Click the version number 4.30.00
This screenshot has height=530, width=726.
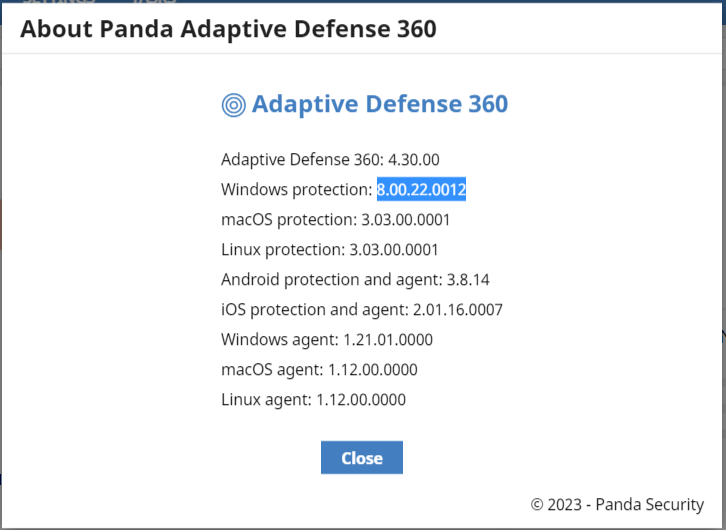point(413,160)
